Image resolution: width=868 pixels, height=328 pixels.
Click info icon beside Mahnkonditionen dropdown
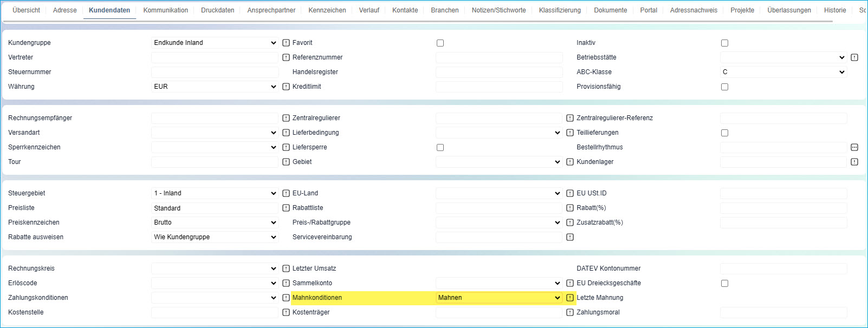pyautogui.click(x=570, y=298)
